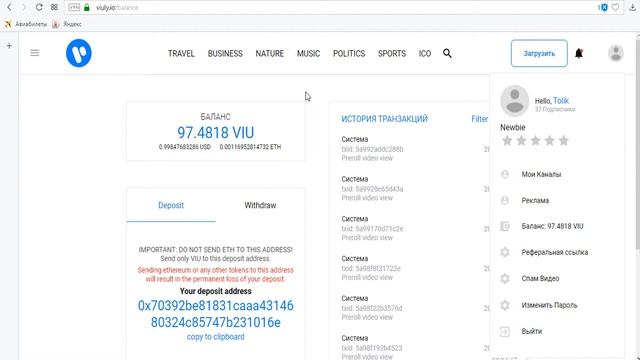640x360 pixels.
Task: Click the Viuly blue logo
Action: [79, 53]
